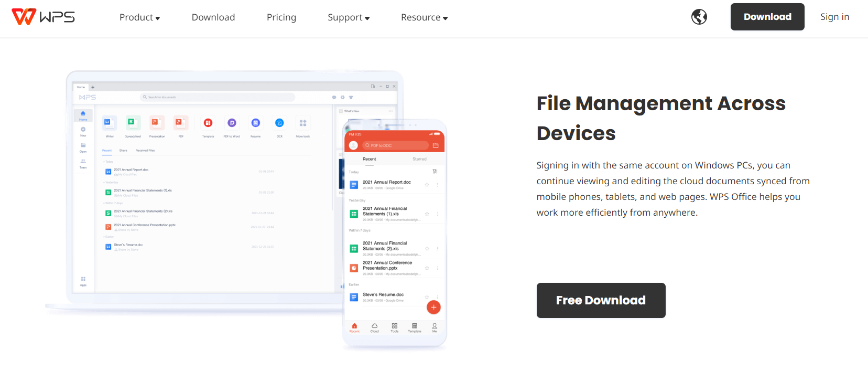Click the skin shirt icon in laptop mockup
868x381 pixels.
coord(351,97)
